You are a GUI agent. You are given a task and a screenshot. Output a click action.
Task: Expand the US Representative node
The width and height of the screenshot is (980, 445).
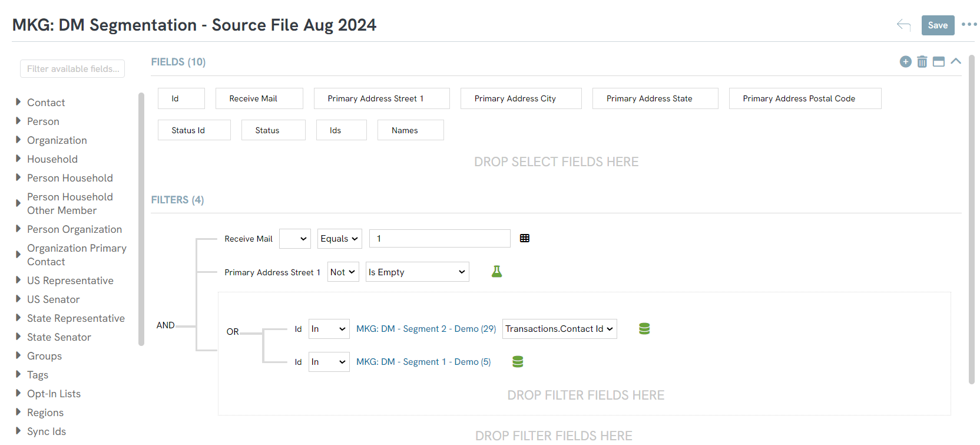click(x=18, y=280)
